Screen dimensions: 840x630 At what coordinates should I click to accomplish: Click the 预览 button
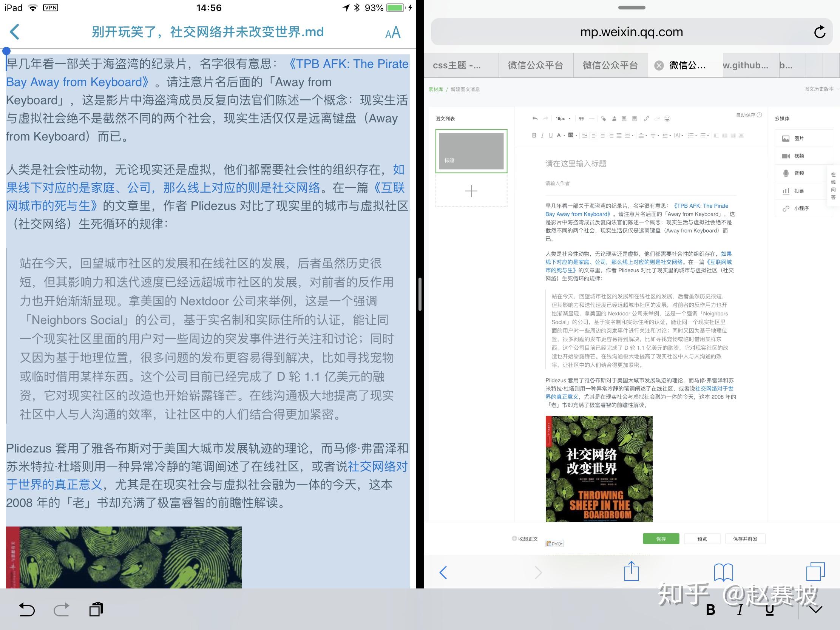(702, 539)
